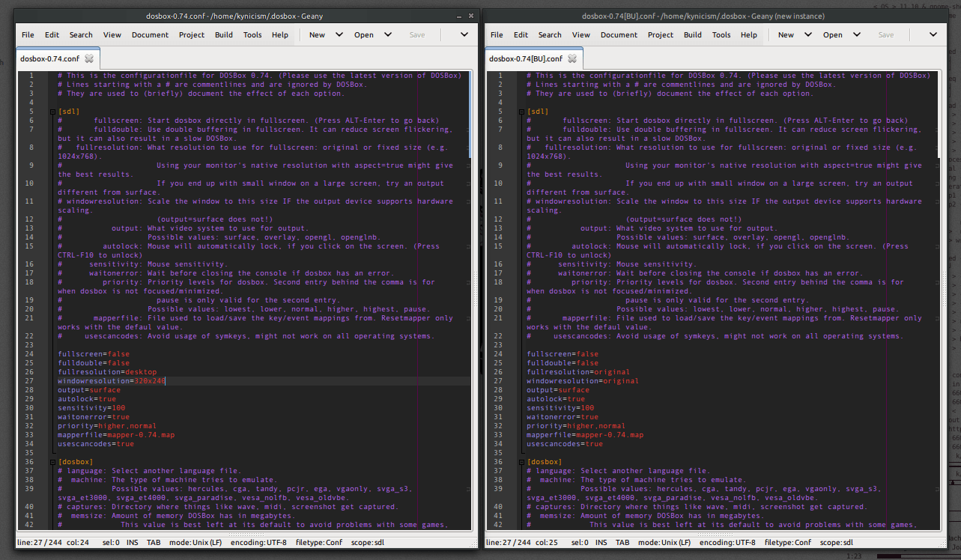The width and height of the screenshot is (961, 560).
Task: Click the New toolbar button in right window
Action: click(x=786, y=35)
